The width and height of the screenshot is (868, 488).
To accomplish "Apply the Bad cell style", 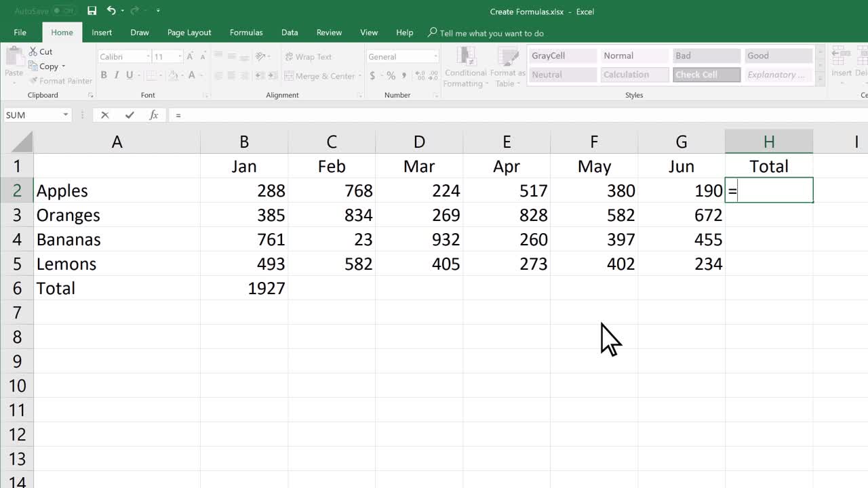I will (707, 56).
